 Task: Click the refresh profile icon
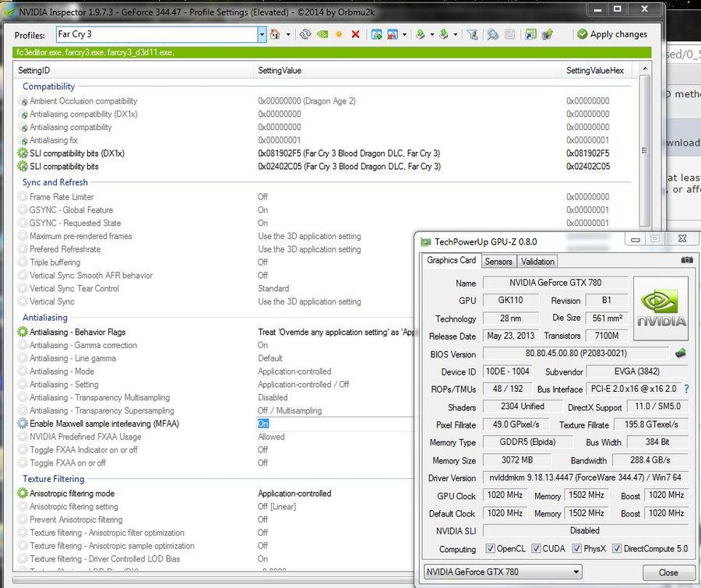point(305,34)
